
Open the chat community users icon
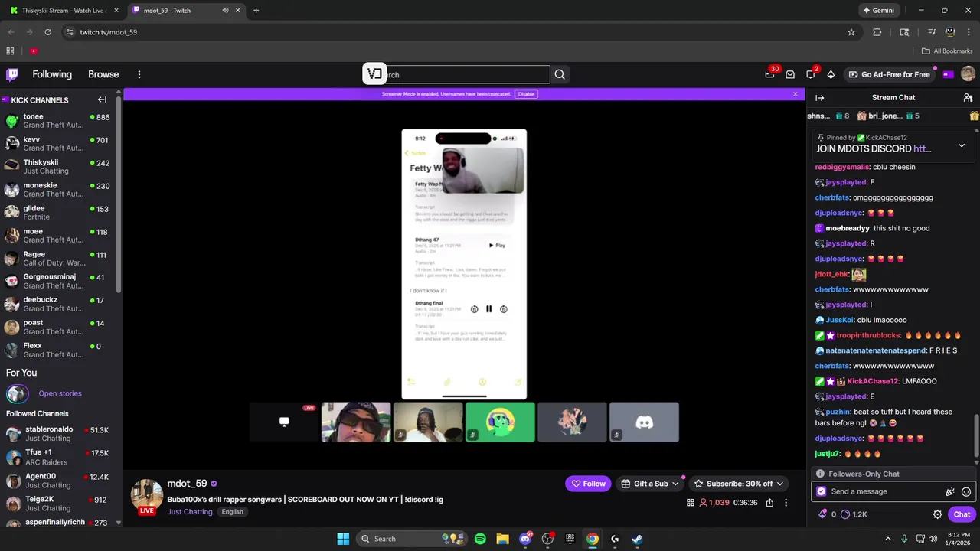coord(968,98)
